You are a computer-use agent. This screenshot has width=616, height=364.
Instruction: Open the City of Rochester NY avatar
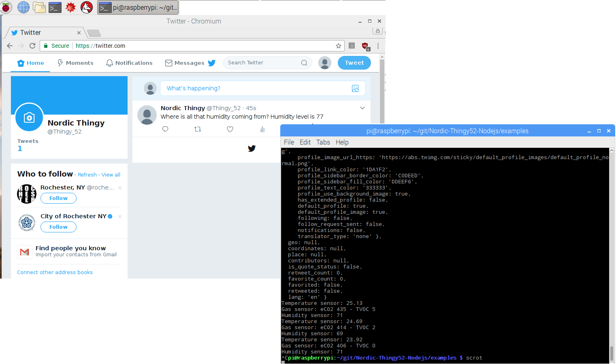tap(27, 223)
